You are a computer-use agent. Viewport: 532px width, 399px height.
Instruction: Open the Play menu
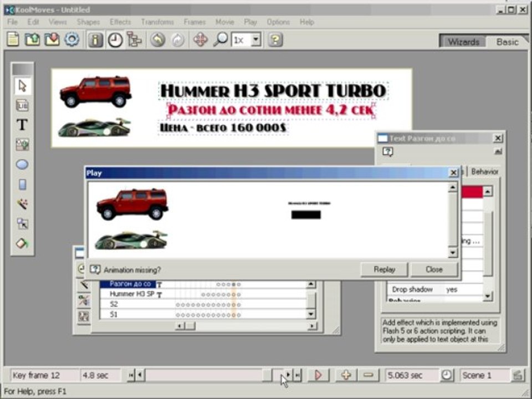pyautogui.click(x=250, y=22)
